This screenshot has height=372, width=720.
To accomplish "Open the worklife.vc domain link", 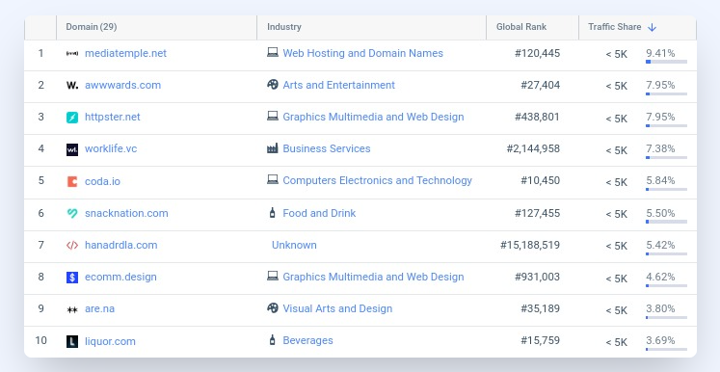I will click(111, 149).
